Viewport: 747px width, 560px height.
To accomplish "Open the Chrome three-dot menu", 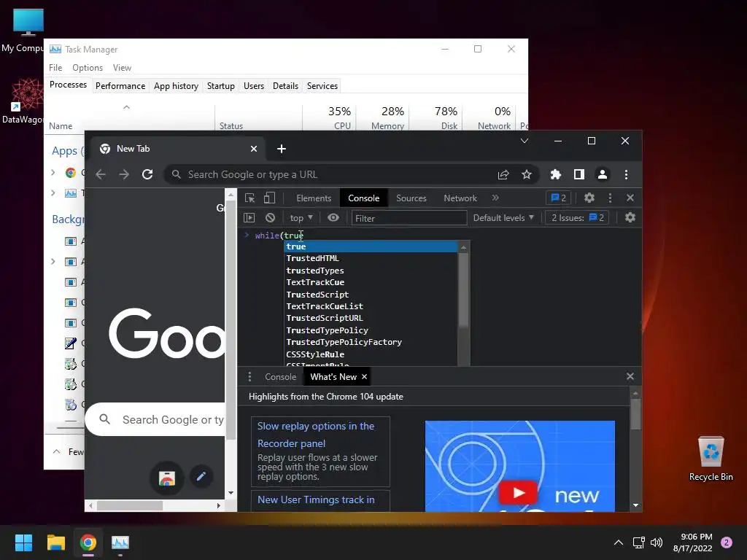I will (626, 174).
